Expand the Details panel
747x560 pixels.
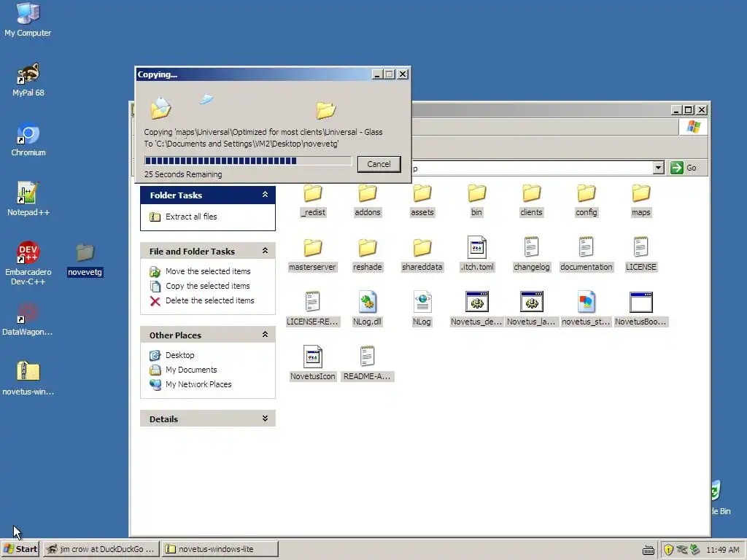pos(265,419)
